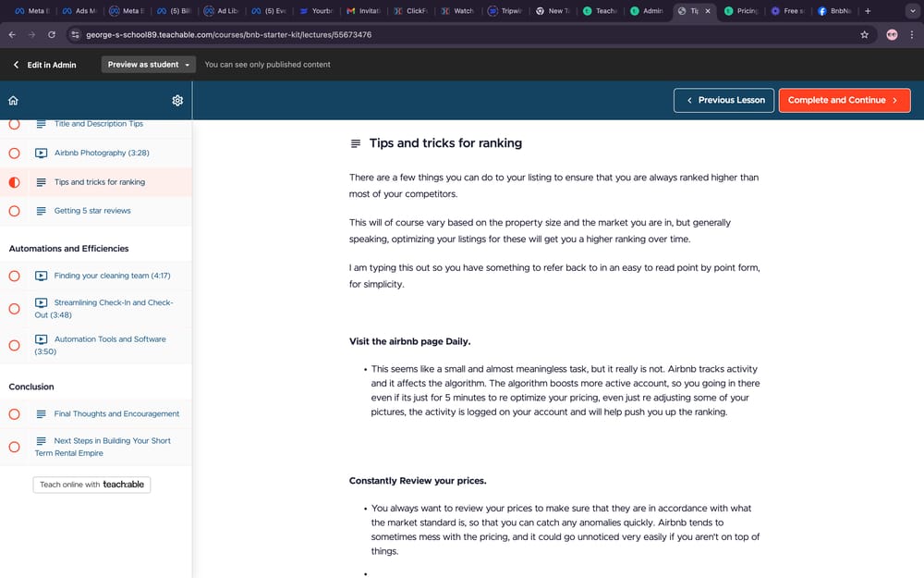The image size is (924, 578).
Task: Click the video icon beside Automation Tools and Software
Action: pyautogui.click(x=42, y=339)
